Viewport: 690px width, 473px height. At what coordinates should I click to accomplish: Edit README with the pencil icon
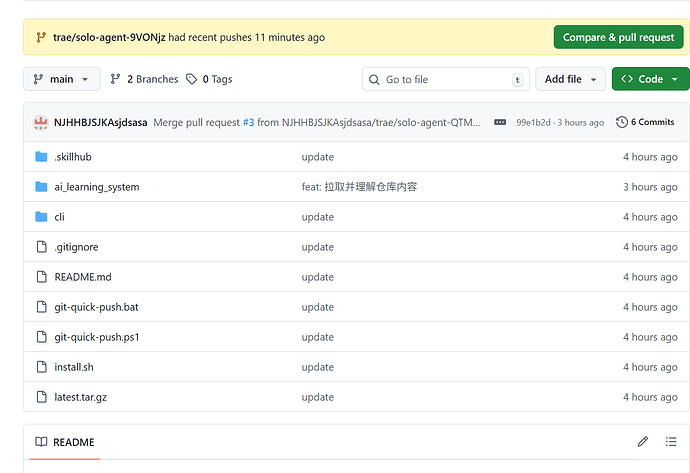[643, 441]
